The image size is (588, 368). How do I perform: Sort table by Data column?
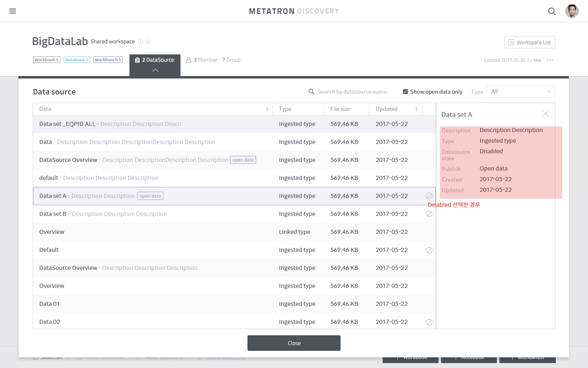pos(267,109)
